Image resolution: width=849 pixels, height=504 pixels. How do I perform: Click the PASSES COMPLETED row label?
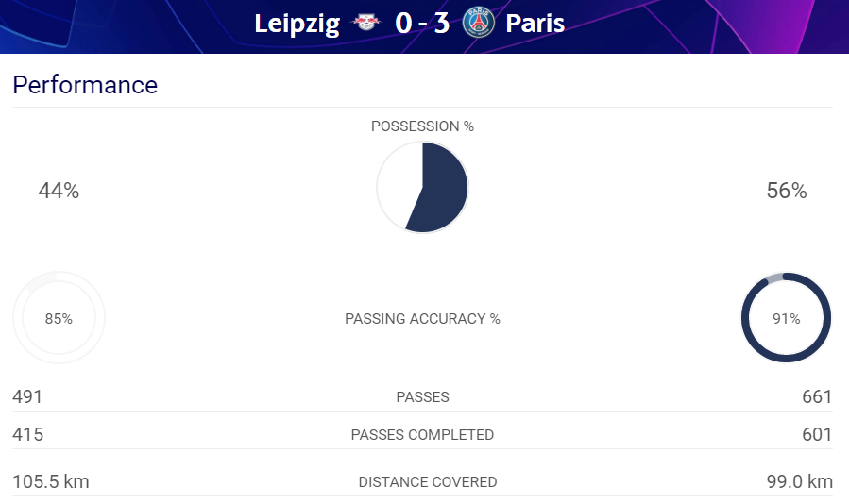point(422,435)
